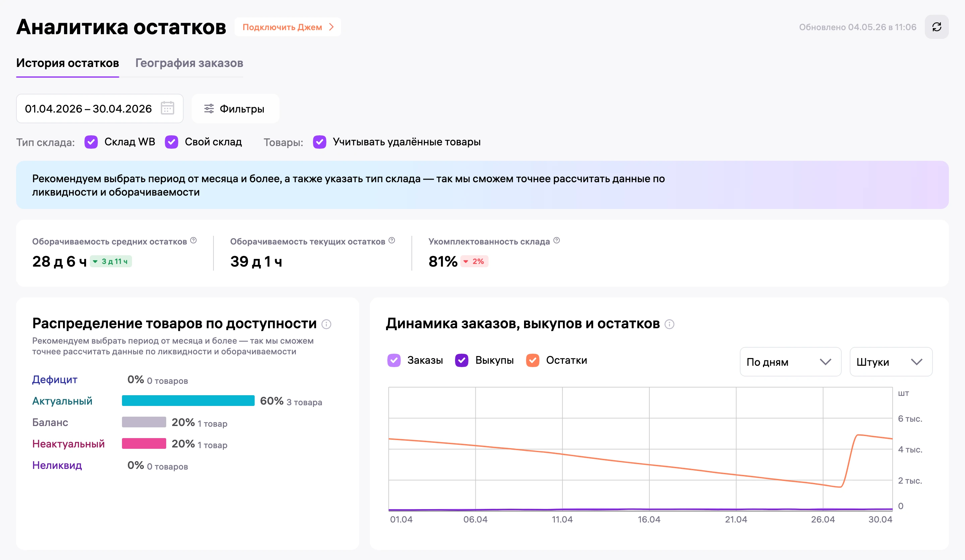Click help icon next to Укомплектованность склада
This screenshot has width=965, height=560.
coord(557,240)
